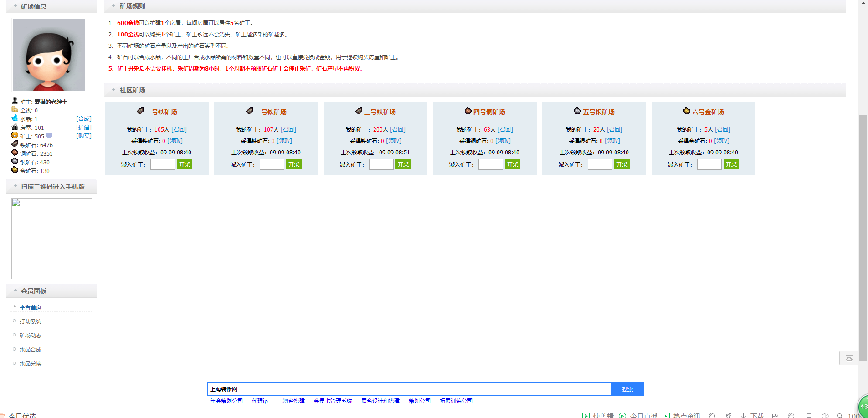
Task: Click the 合成 link next to crystal
Action: click(84, 119)
